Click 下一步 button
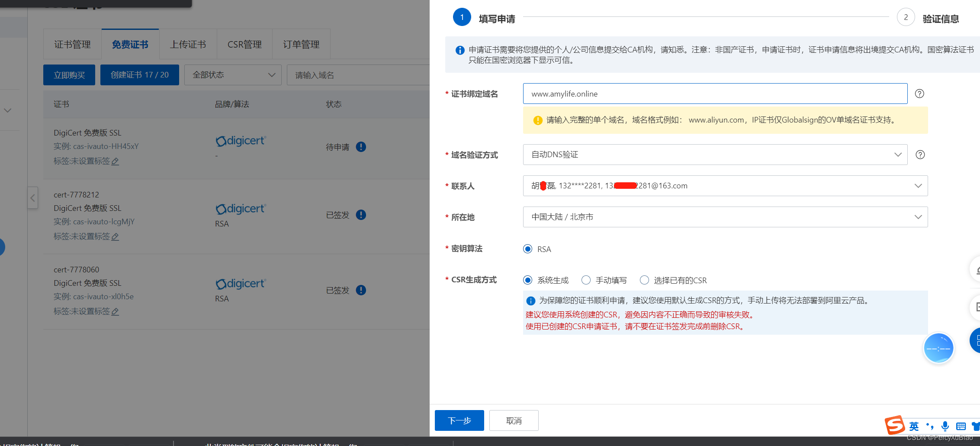 pyautogui.click(x=459, y=420)
